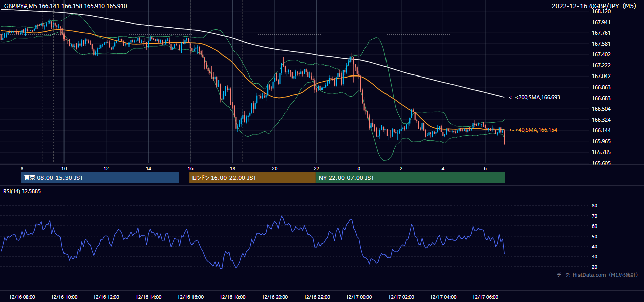Click price axis value 166.504
The height and width of the screenshot is (302, 644).
(601, 109)
